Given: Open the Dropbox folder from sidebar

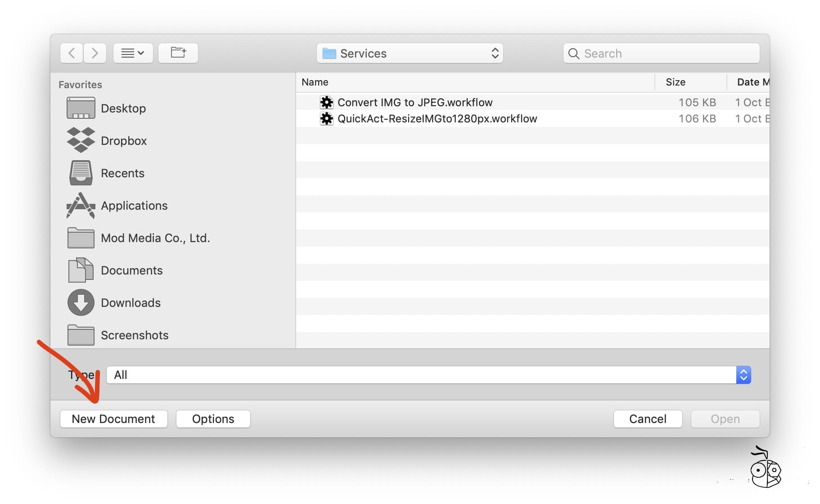Looking at the screenshot, I should click(x=124, y=140).
